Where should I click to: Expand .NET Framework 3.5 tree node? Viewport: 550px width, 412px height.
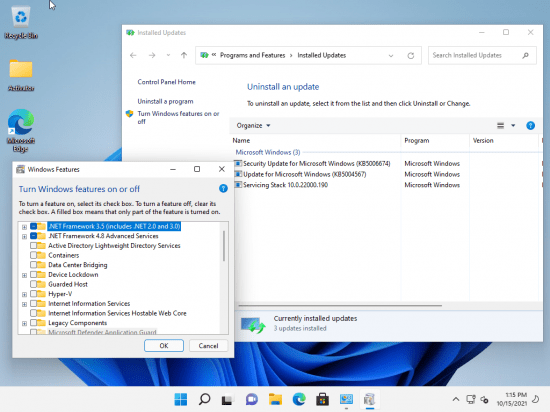[x=24, y=227]
